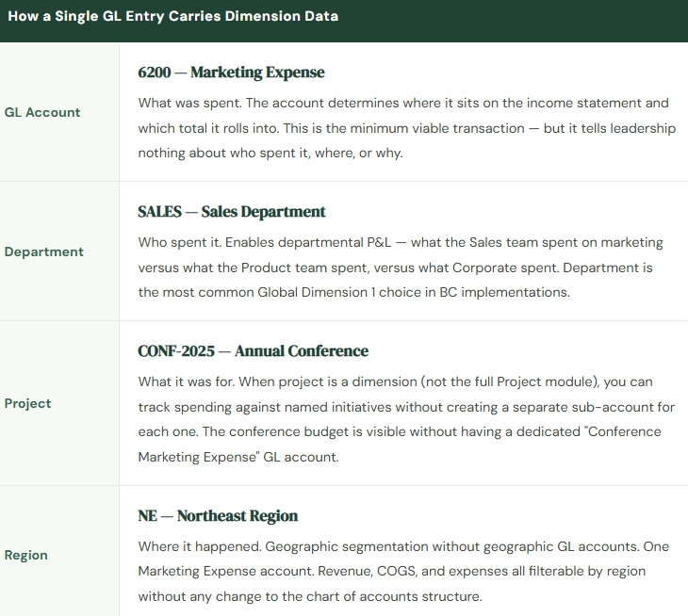The image size is (688, 616).
Task: Click the '6200 — Marketing Expense' heading
Action: pos(231,73)
